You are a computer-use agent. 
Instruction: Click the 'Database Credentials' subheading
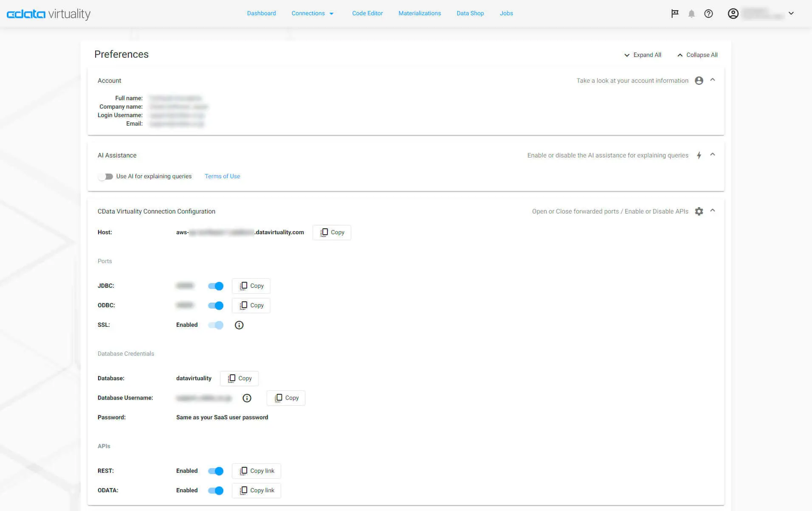[x=126, y=354]
